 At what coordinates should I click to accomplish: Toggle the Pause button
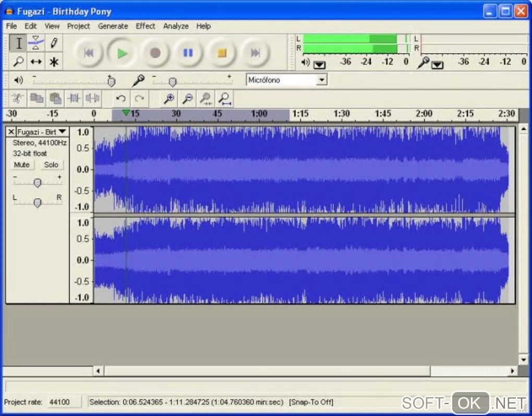tap(188, 53)
